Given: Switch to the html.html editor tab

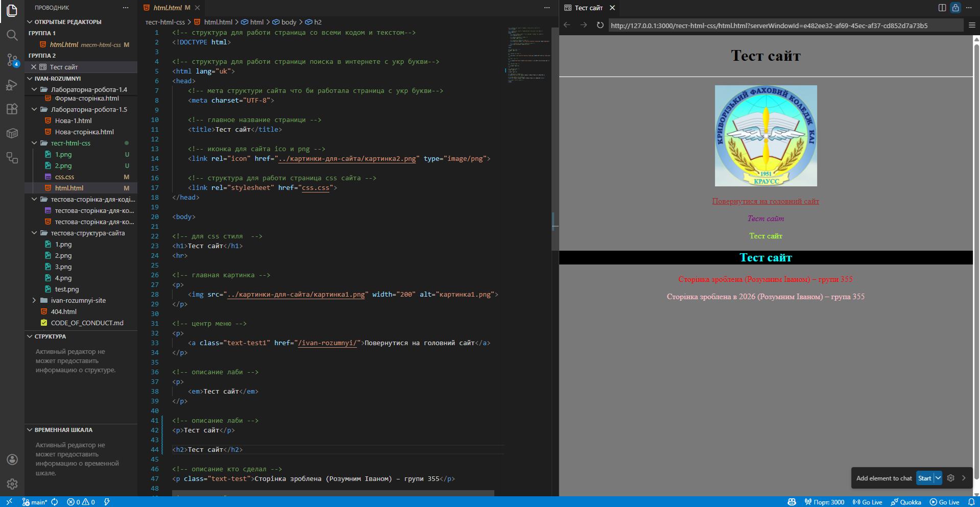Looking at the screenshot, I should coord(168,8).
